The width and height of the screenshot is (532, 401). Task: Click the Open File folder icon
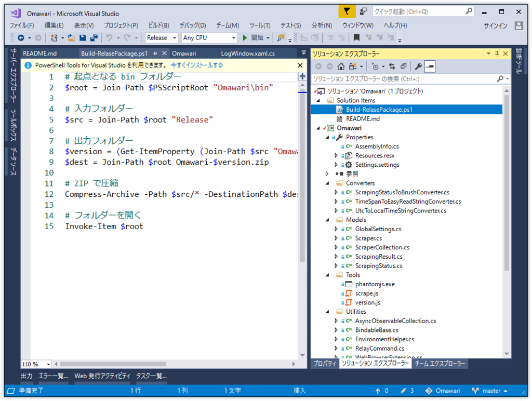tap(71, 37)
